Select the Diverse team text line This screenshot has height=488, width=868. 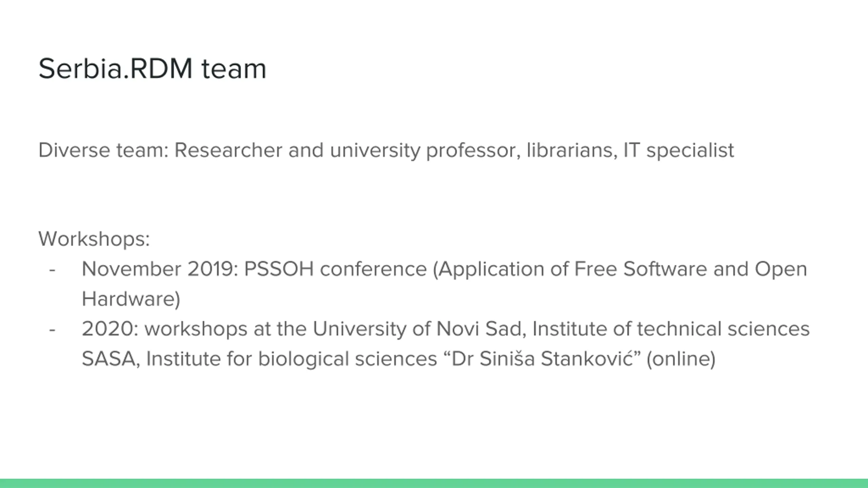[x=386, y=150]
